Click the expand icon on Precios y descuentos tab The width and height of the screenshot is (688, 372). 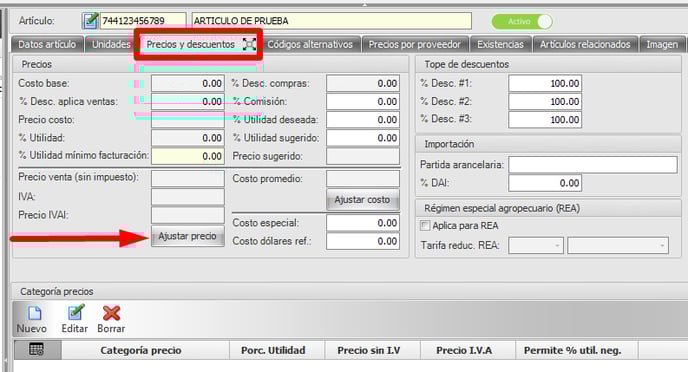click(x=249, y=44)
